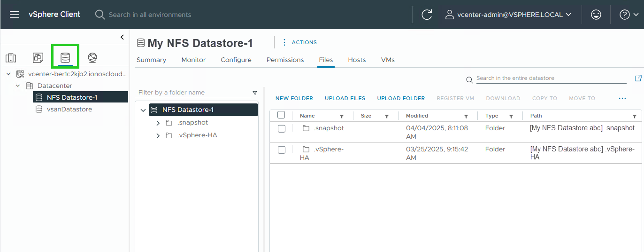The height and width of the screenshot is (252, 644).
Task: Open the vcenter-admin user dropdown
Action: pyautogui.click(x=508, y=15)
